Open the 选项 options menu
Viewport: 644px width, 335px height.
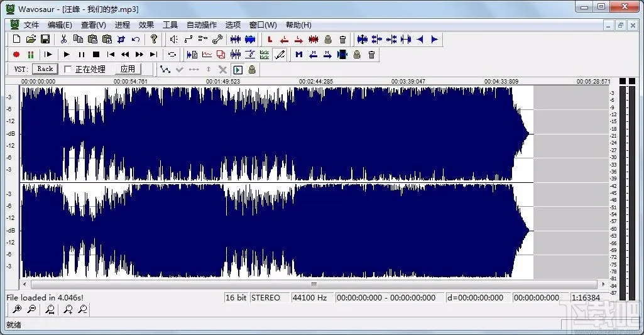(x=233, y=25)
